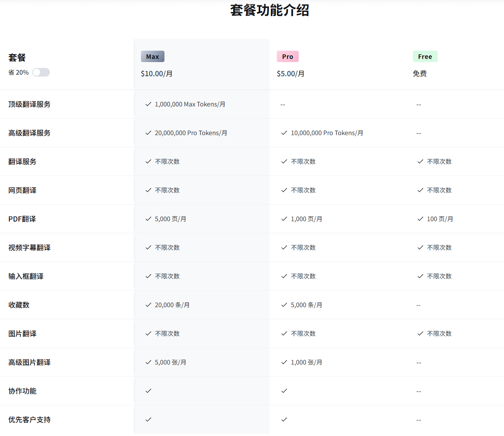Select the Max plan badge
This screenshot has height=436, width=504.
click(152, 56)
